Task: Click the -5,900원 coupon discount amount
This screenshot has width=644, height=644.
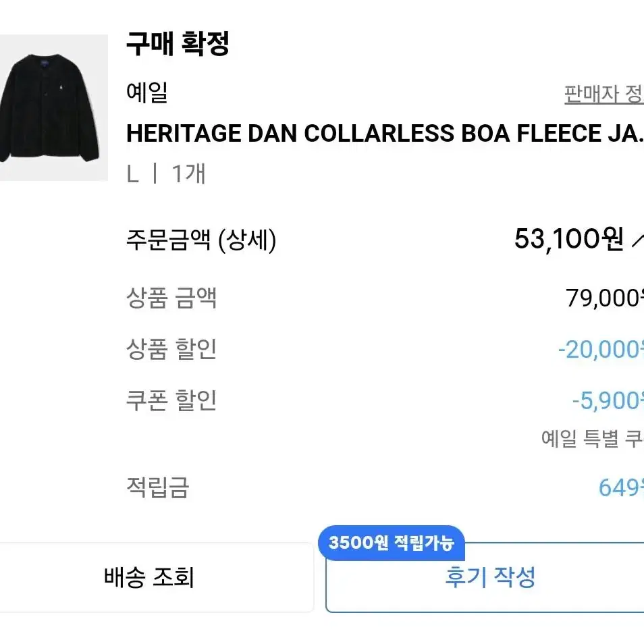Action: pyautogui.click(x=608, y=400)
